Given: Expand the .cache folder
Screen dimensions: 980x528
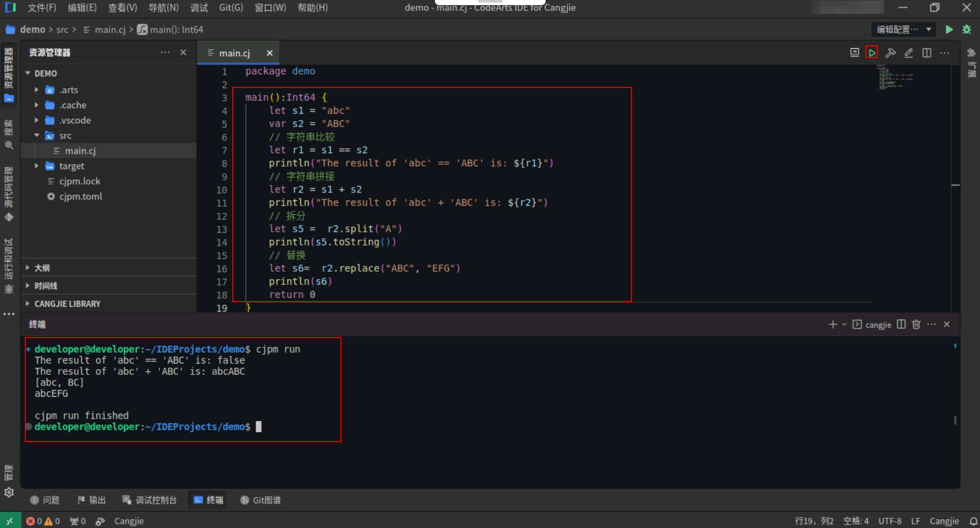Looking at the screenshot, I should click(36, 105).
